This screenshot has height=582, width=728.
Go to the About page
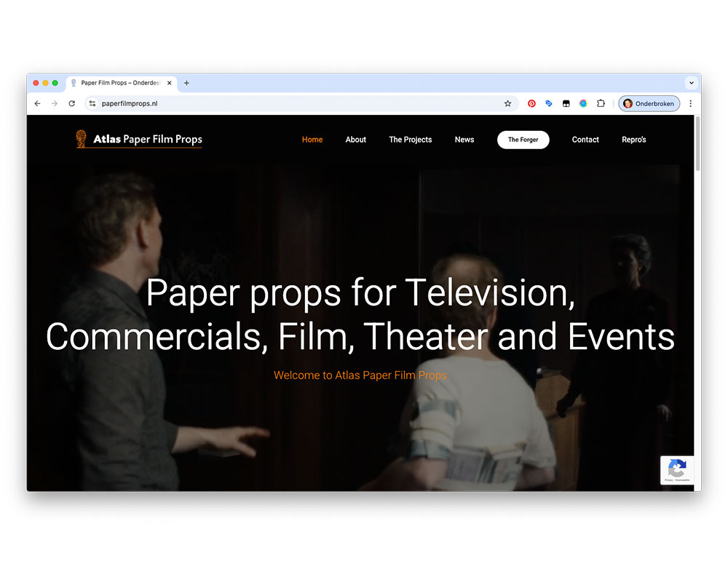pyautogui.click(x=355, y=140)
